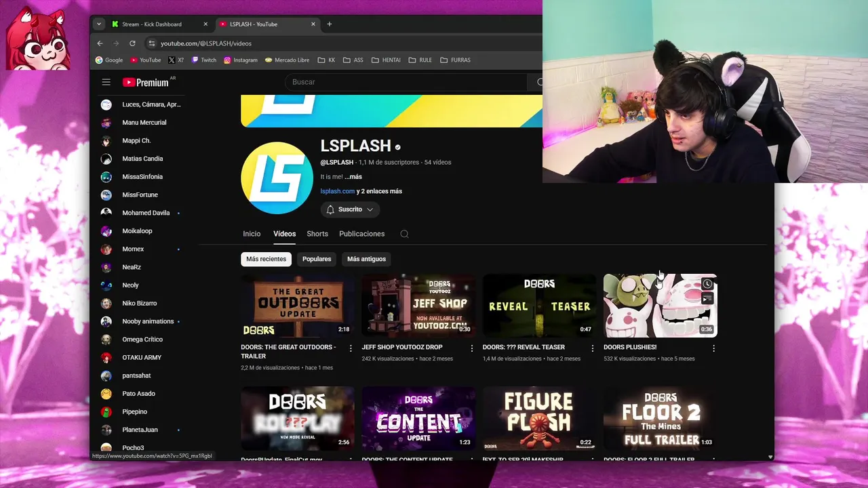This screenshot has width=868, height=488.
Task: Open the Google bookmark
Action: click(109, 60)
